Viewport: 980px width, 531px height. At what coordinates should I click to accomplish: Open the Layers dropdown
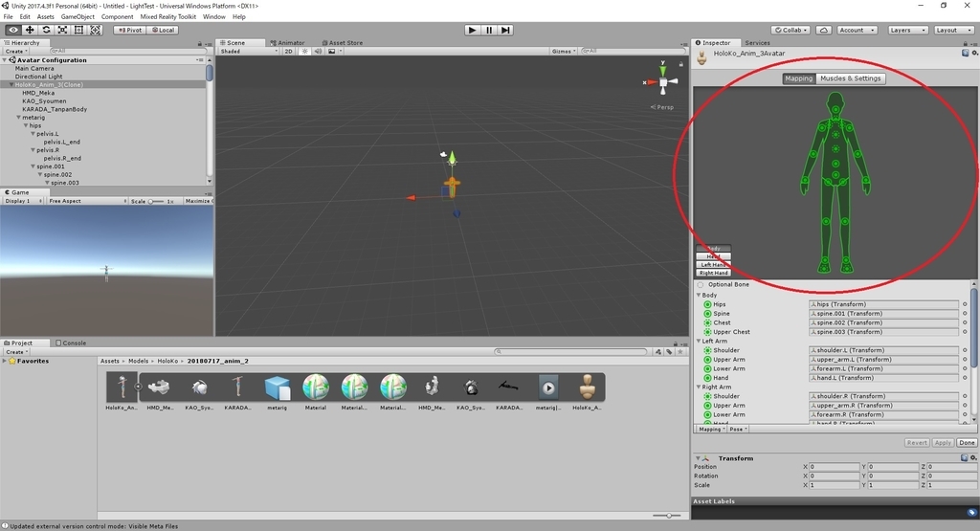point(907,30)
